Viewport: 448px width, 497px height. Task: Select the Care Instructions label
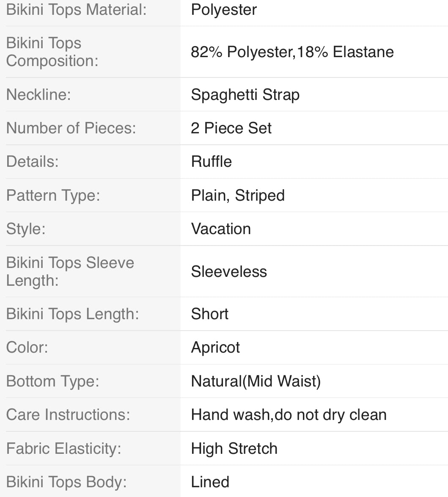(68, 414)
